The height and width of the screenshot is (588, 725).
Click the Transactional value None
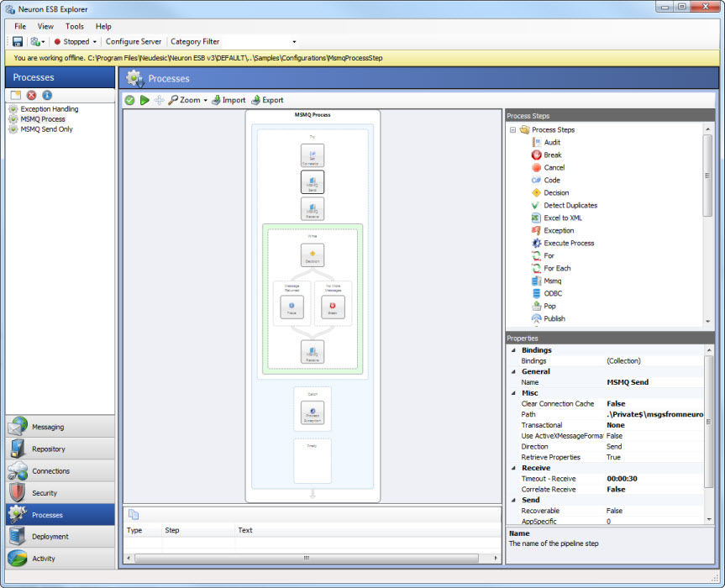[654, 425]
